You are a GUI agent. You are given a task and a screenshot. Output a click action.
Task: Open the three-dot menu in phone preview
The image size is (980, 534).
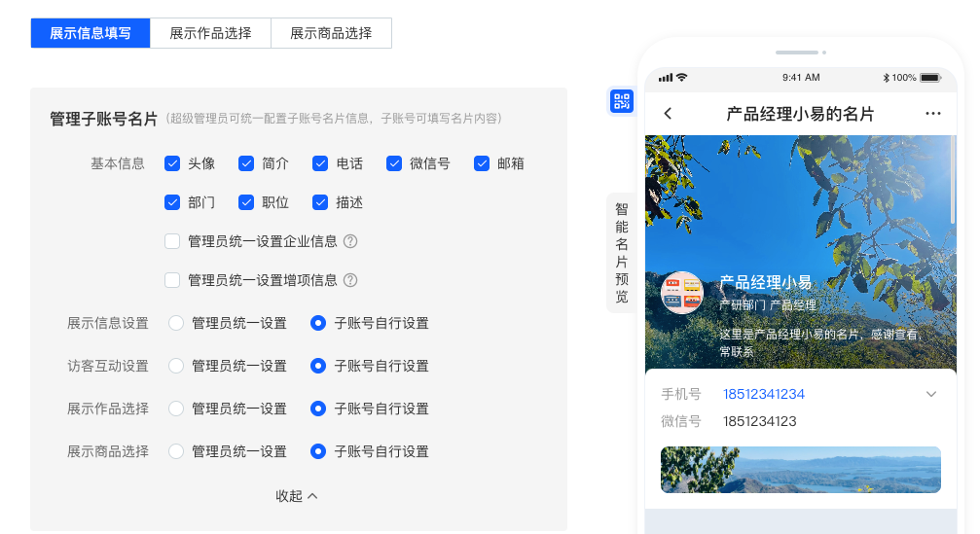pos(932,113)
